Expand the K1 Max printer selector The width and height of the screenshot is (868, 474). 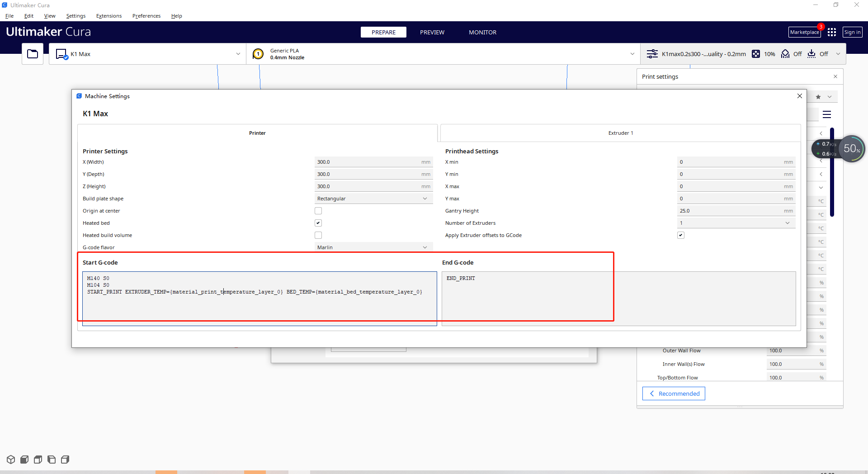click(147, 54)
